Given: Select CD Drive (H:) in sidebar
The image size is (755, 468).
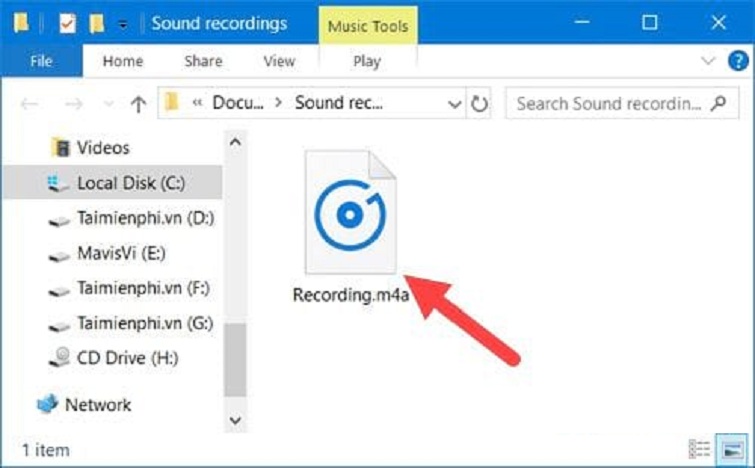Looking at the screenshot, I should pos(129,357).
